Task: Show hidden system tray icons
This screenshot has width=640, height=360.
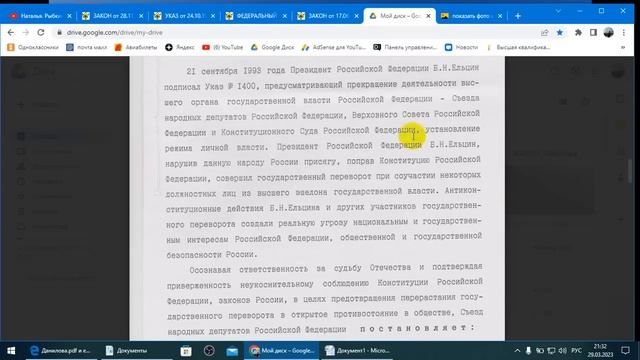Action: [517, 351]
